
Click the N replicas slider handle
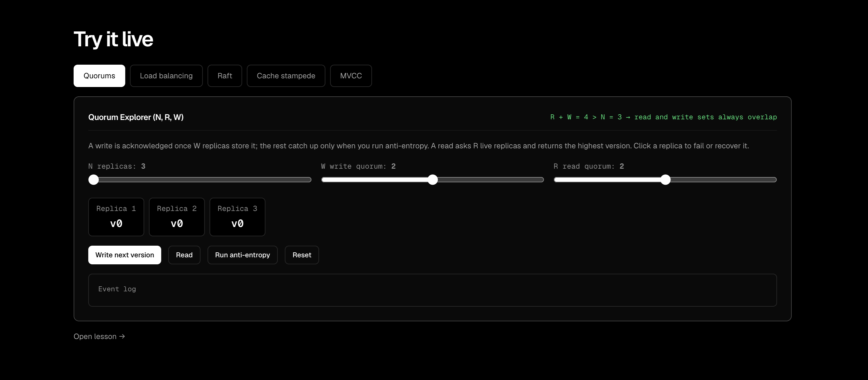tap(94, 180)
